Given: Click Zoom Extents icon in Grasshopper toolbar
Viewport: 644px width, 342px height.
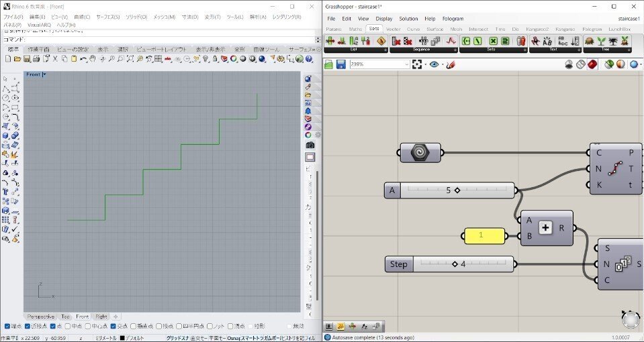Looking at the screenshot, I should (417, 64).
